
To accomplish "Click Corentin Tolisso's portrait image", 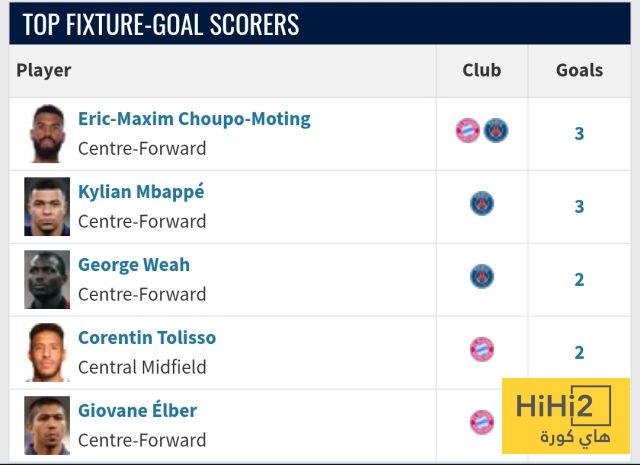I will pyautogui.click(x=47, y=352).
